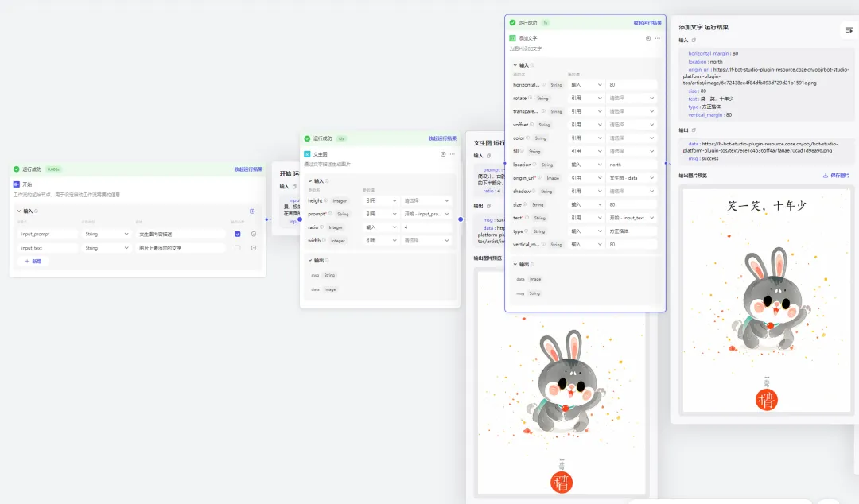Copy the 添加文字 run result input
This screenshot has height=504, width=859.
[694, 40]
